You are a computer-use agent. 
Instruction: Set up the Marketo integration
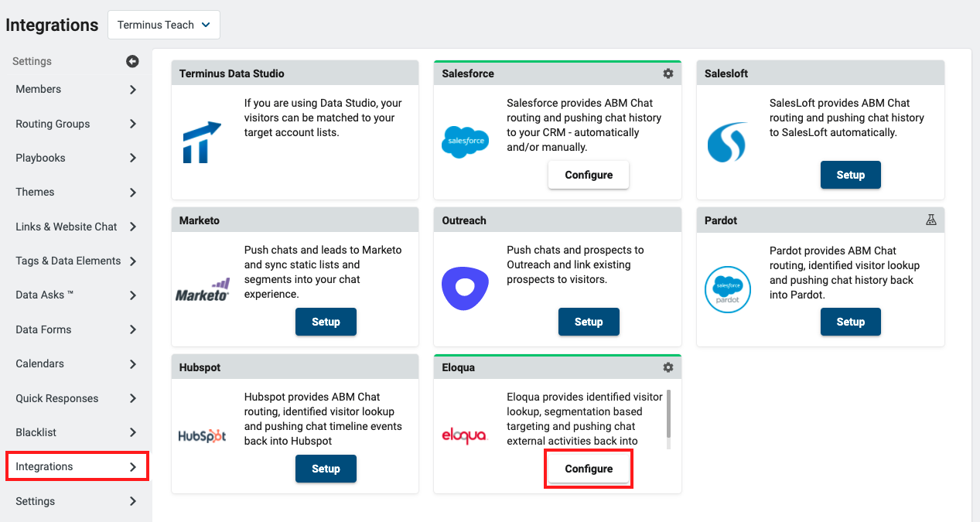pos(326,322)
